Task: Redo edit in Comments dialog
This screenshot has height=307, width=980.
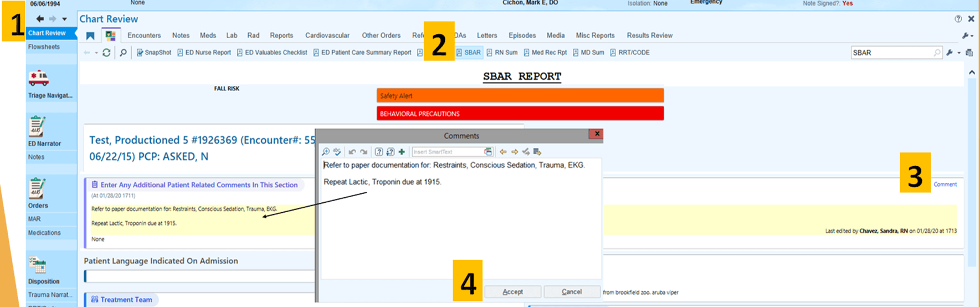Action: (x=363, y=152)
